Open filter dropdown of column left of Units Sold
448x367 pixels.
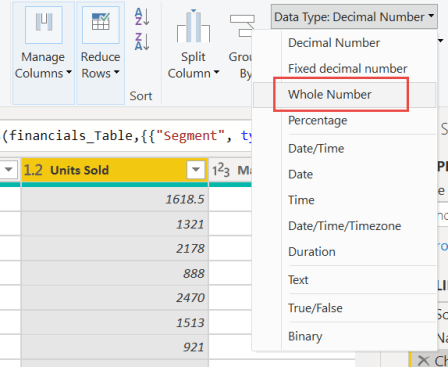point(9,170)
